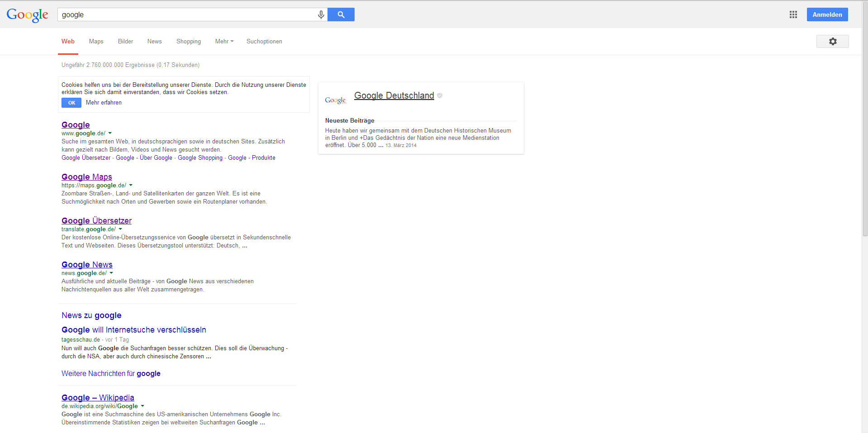Click the tagesschau.de source text

[x=81, y=340]
